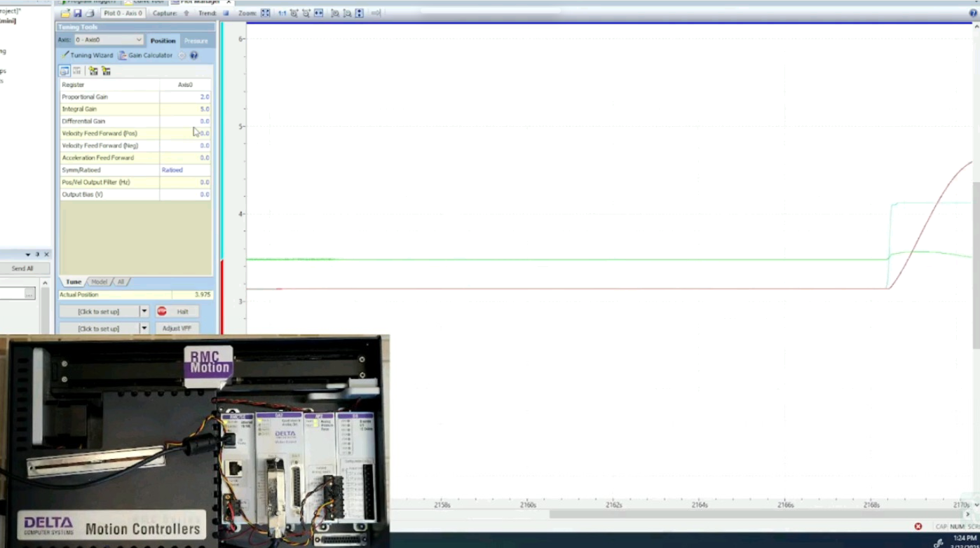Image resolution: width=980 pixels, height=548 pixels.
Task: Click the Adjust VFF button
Action: 176,328
